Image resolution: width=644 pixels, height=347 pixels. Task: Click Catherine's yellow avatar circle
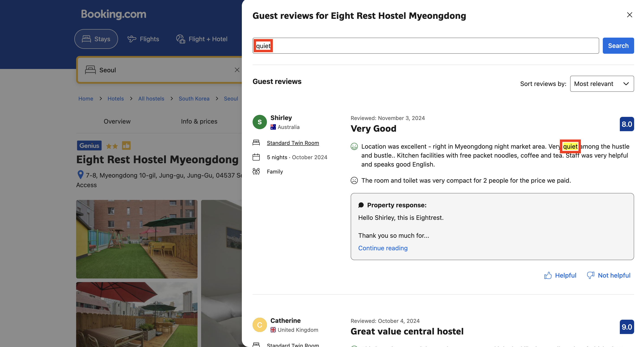tap(260, 325)
